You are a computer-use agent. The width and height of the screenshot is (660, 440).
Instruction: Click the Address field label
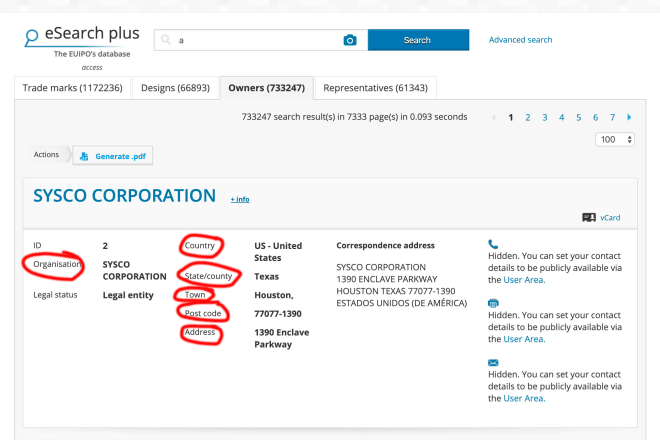tap(200, 332)
